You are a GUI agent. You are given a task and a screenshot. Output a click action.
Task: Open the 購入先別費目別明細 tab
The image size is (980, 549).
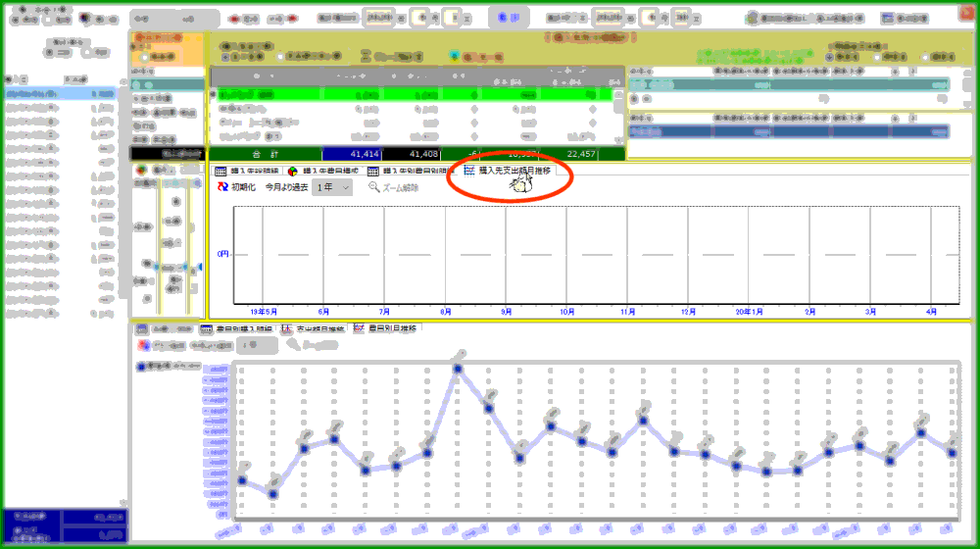click(411, 171)
